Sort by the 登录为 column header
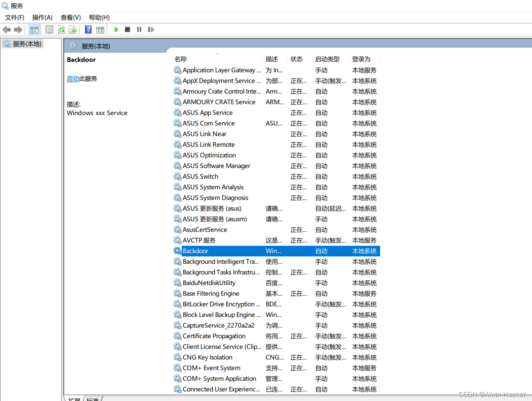 [364, 59]
